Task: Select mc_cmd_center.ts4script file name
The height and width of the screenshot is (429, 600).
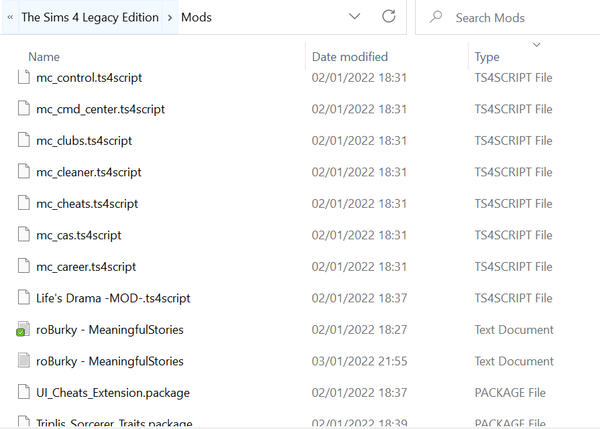Action: click(x=101, y=109)
